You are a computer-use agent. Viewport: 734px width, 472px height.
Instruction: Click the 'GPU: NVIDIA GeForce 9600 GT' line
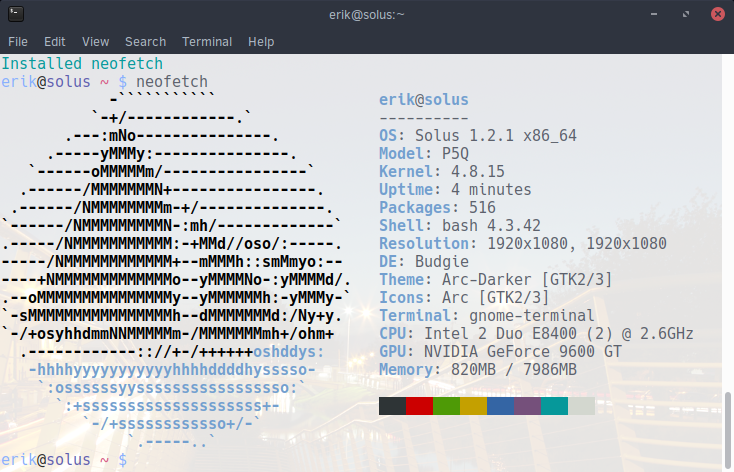[500, 352]
